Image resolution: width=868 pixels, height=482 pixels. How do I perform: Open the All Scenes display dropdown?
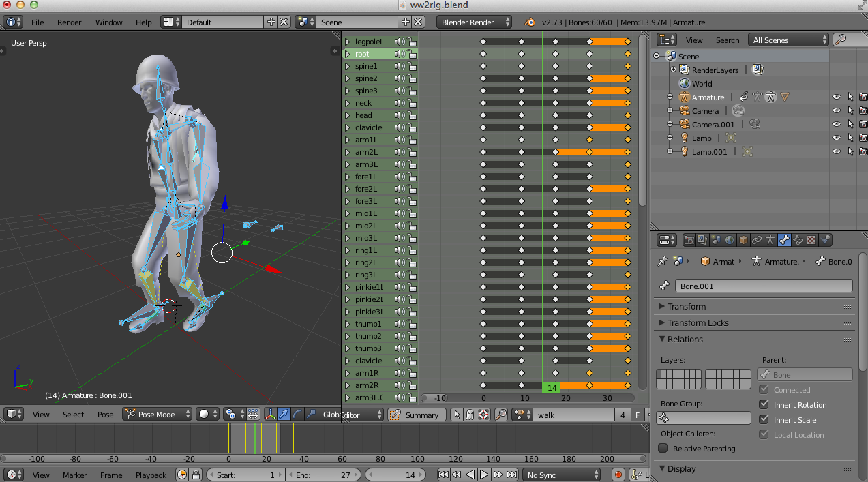[789, 40]
